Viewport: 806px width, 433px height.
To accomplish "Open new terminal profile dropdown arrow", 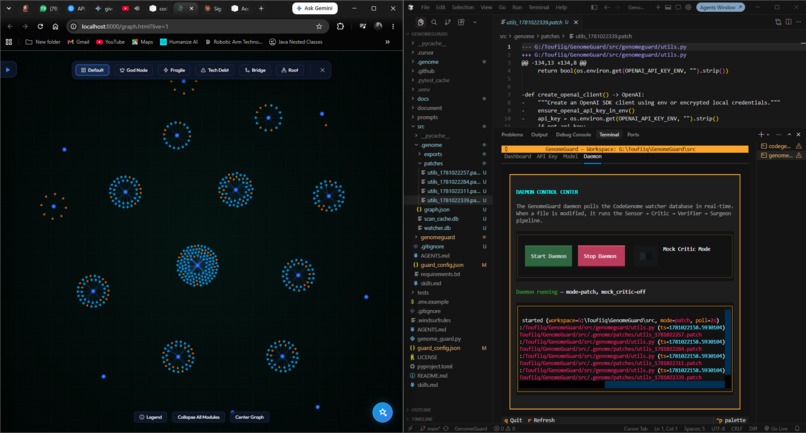I will pyautogui.click(x=768, y=134).
